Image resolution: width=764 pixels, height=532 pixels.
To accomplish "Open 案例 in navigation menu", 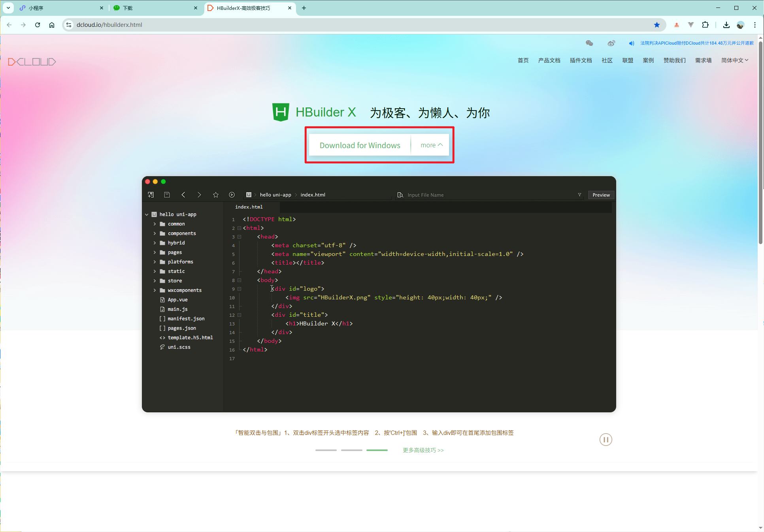I will 648,60.
